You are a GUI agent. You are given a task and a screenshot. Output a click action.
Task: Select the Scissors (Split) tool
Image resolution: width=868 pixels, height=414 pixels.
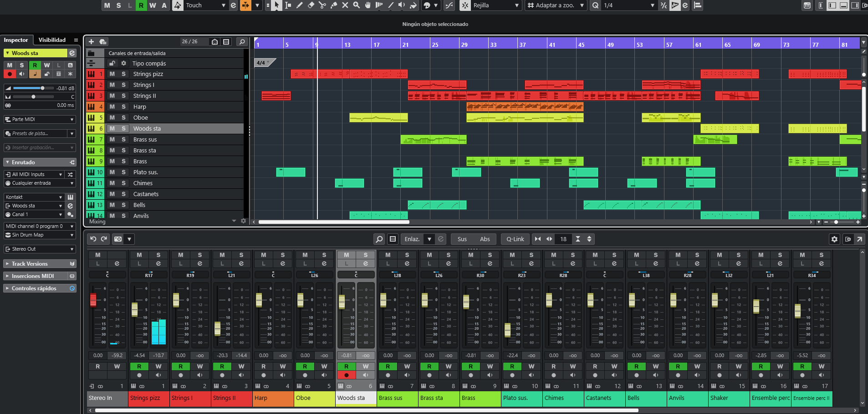322,5
